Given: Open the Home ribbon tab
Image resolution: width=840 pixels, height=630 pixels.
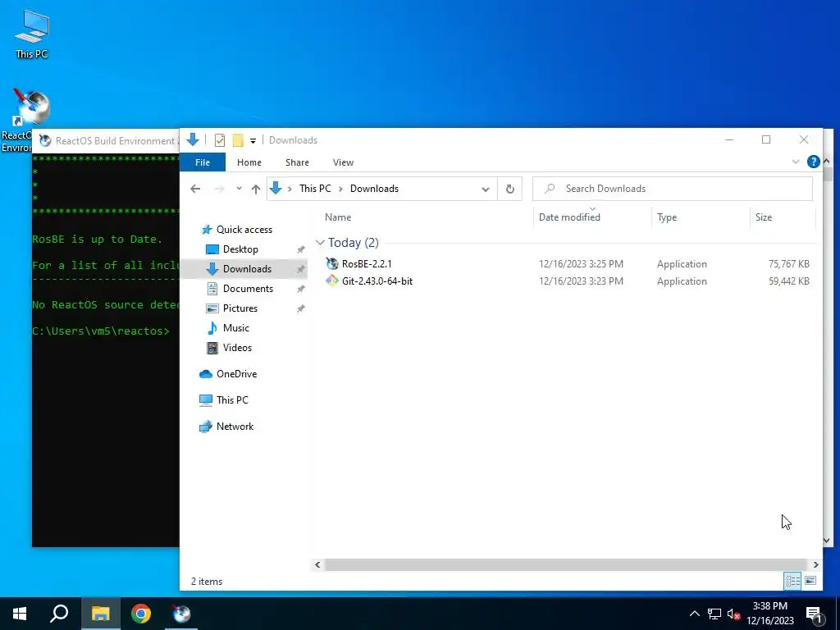Looking at the screenshot, I should (x=249, y=162).
